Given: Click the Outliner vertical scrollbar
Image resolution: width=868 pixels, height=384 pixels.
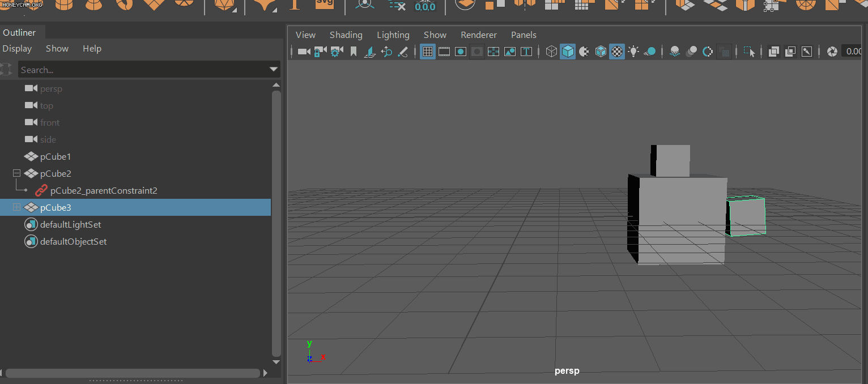Looking at the screenshot, I should click(276, 223).
